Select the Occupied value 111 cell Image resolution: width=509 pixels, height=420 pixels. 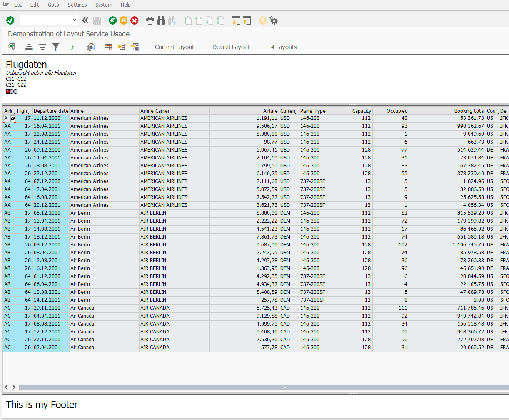click(x=391, y=308)
